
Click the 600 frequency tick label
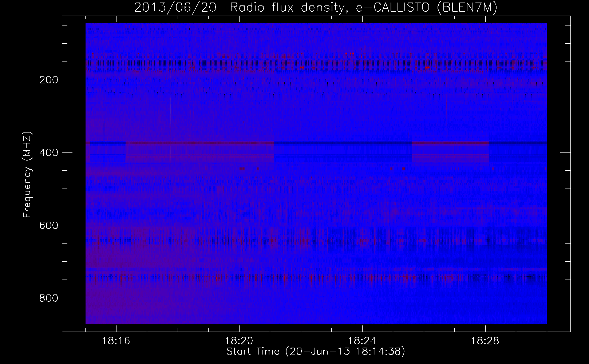pos(48,225)
